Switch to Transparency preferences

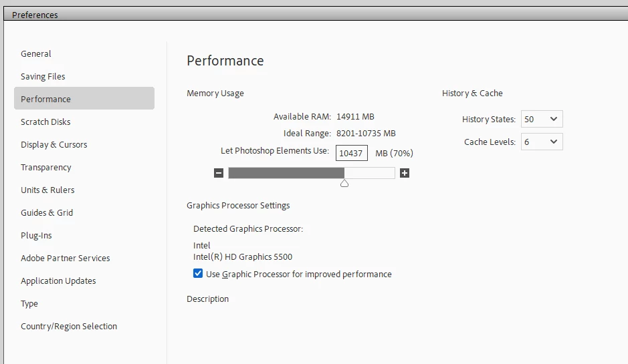pyautogui.click(x=46, y=167)
